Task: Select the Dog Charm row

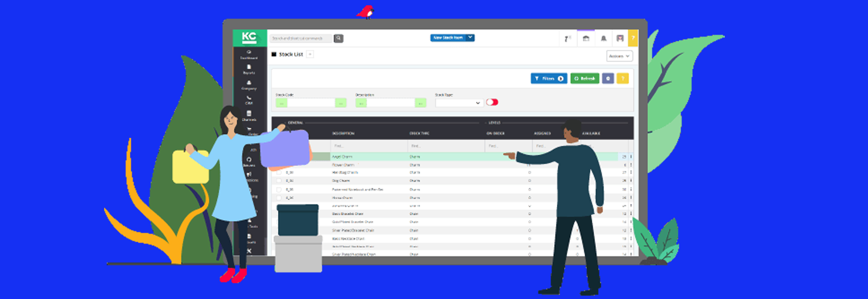Action: pos(452,180)
